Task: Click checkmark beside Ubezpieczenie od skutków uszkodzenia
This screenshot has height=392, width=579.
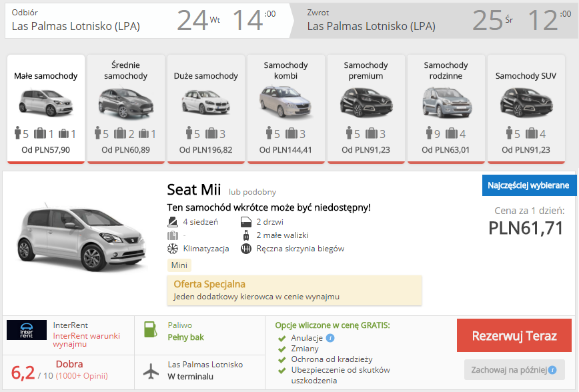Action: coord(282,371)
